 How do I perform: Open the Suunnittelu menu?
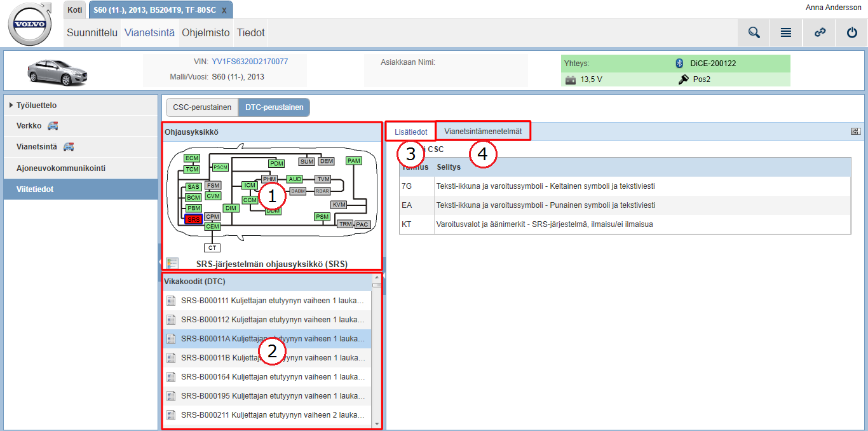[x=92, y=33]
